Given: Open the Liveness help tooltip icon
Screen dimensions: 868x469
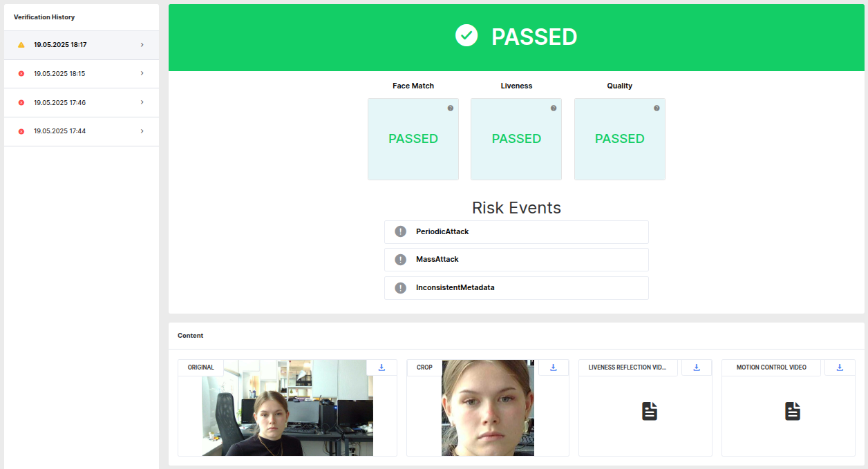Looking at the screenshot, I should tap(554, 108).
